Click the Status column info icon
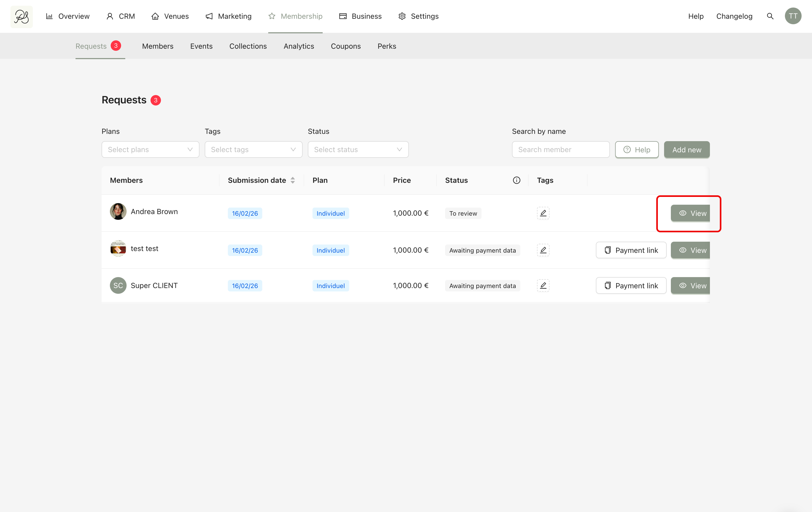The width and height of the screenshot is (812, 512). pyautogui.click(x=516, y=180)
